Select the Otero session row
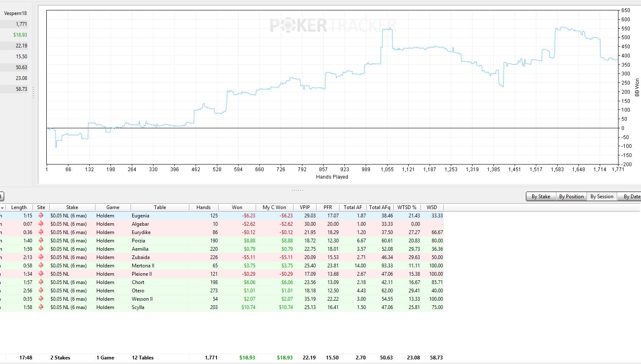 click(x=221, y=290)
